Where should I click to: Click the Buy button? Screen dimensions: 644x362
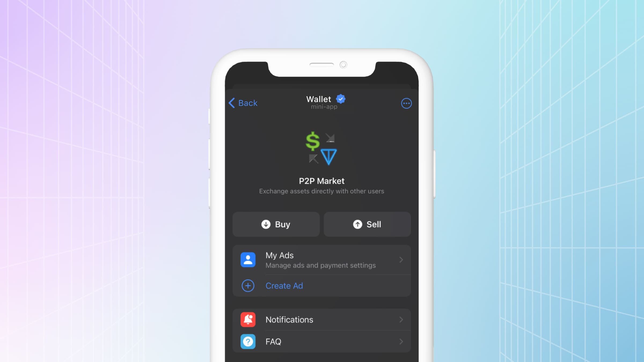[276, 224]
